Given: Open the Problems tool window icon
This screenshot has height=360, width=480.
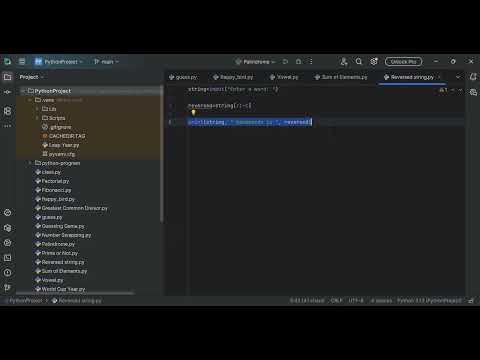Looking at the screenshot, I should (x=7, y=273).
